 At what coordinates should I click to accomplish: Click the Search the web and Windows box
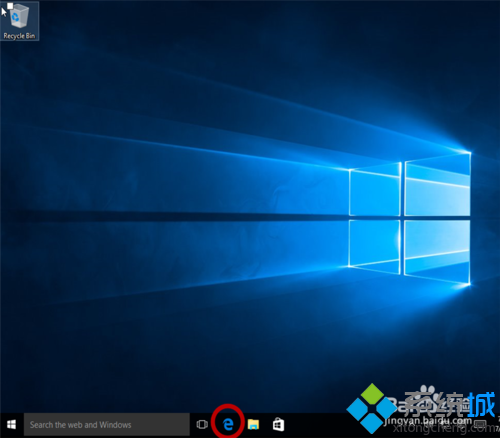click(107, 425)
